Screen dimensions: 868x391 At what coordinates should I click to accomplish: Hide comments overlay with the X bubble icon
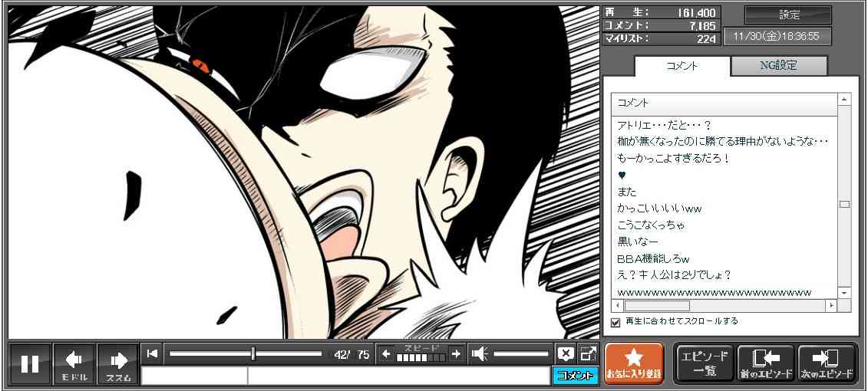pos(565,353)
